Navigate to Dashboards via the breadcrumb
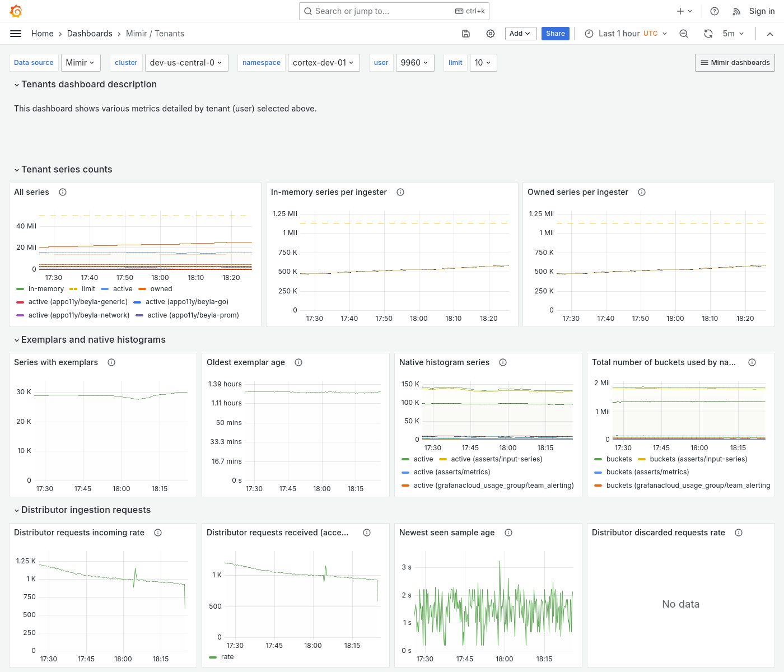Image resolution: width=784 pixels, height=672 pixels. [x=90, y=34]
